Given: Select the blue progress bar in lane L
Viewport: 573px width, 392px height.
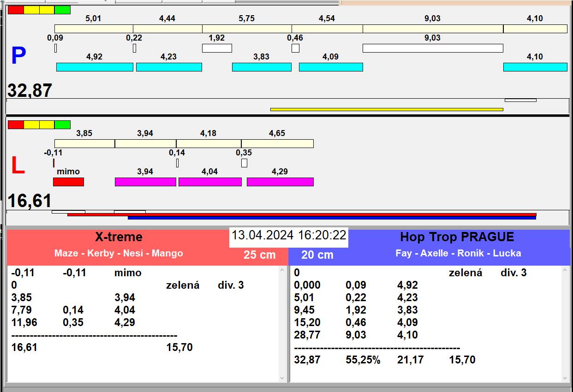Looking at the screenshot, I should click(x=332, y=218).
